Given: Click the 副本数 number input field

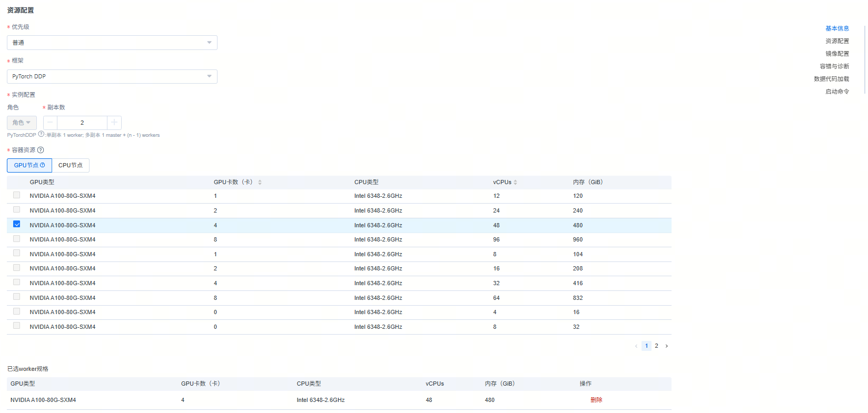Looking at the screenshot, I should [82, 123].
